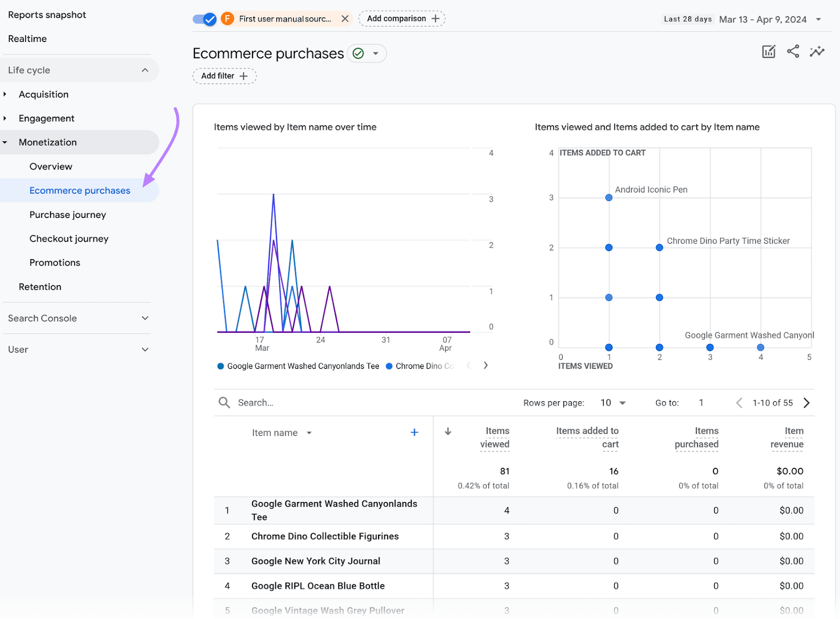Screen dimensions: 840x619
Task: Click the share report icon
Action: [793, 51]
